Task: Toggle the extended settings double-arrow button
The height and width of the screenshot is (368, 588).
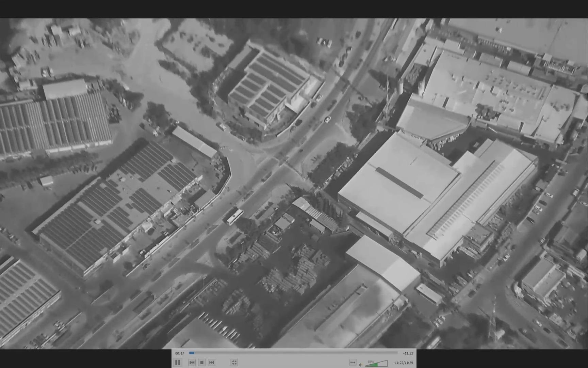Action: [x=353, y=363]
